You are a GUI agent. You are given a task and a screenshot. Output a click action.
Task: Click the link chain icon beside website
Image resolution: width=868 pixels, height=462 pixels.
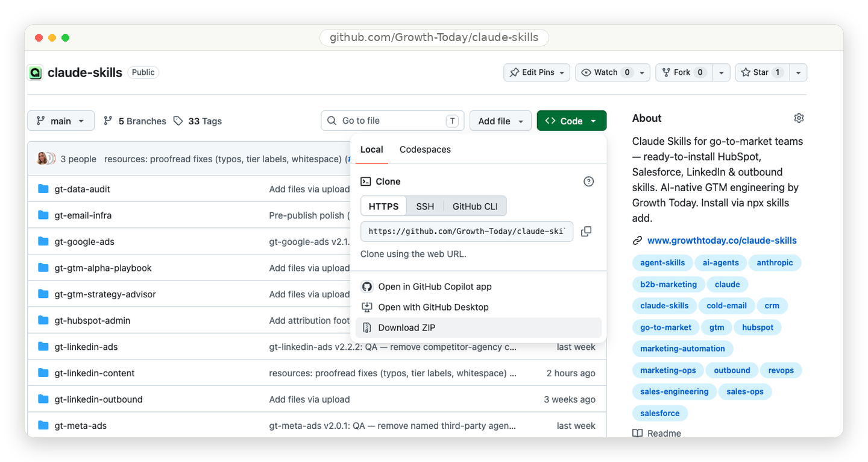(637, 241)
